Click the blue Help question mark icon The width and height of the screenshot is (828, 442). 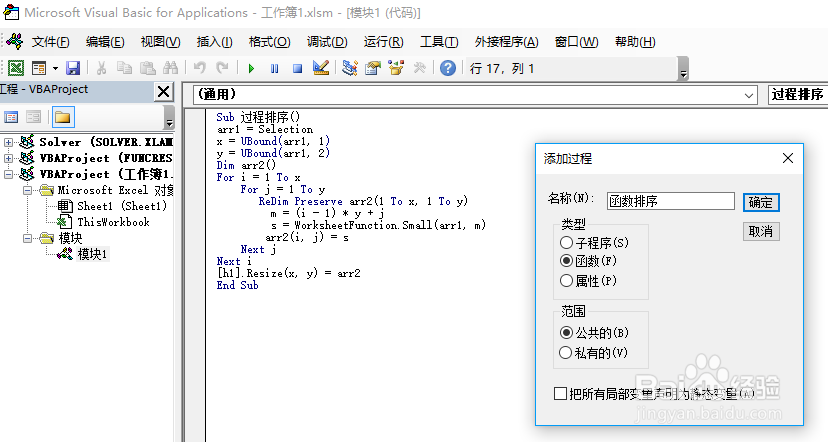(448, 68)
